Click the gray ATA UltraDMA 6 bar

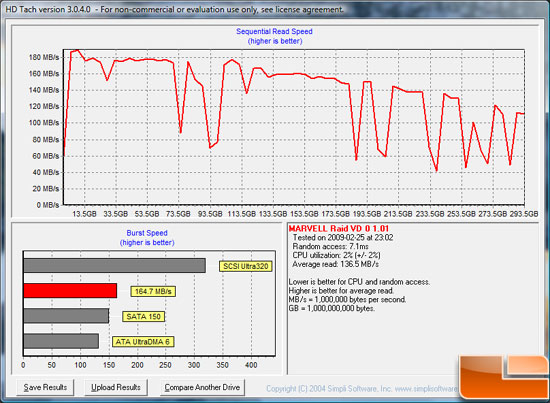point(61,341)
